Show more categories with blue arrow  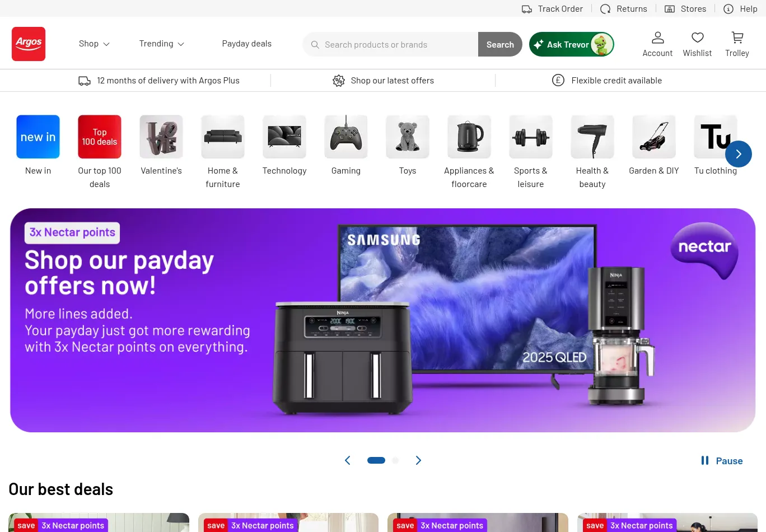pyautogui.click(x=739, y=154)
